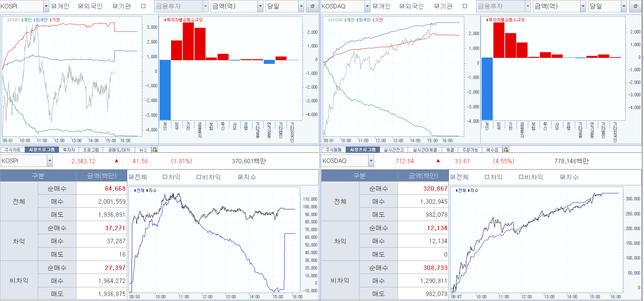Screen dimensions: 644x301
Task: Open 당일 period dropdown in KOSPI panel
Action: click(x=301, y=6)
